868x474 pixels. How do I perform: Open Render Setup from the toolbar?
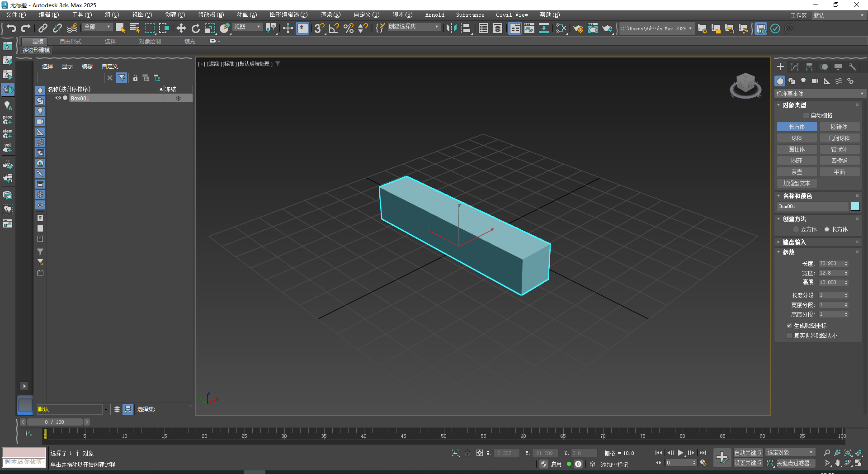point(578,28)
